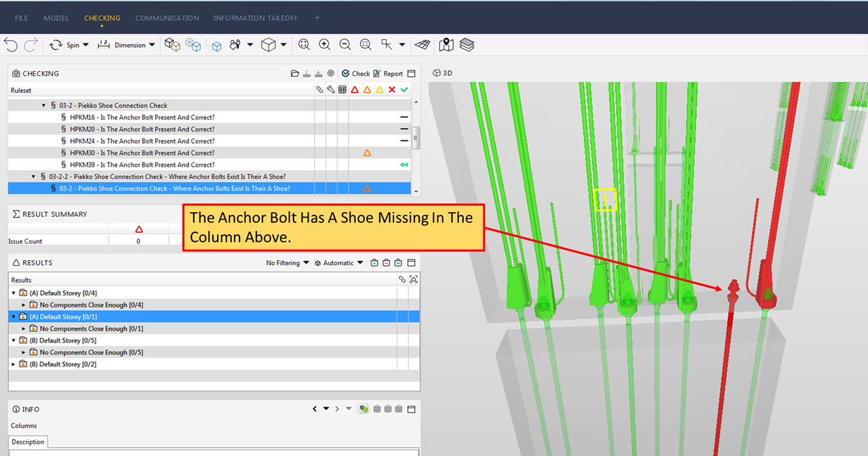868x456 pixels.
Task: Toggle the red triangle severity filter in Ruleset header
Action: tap(355, 90)
